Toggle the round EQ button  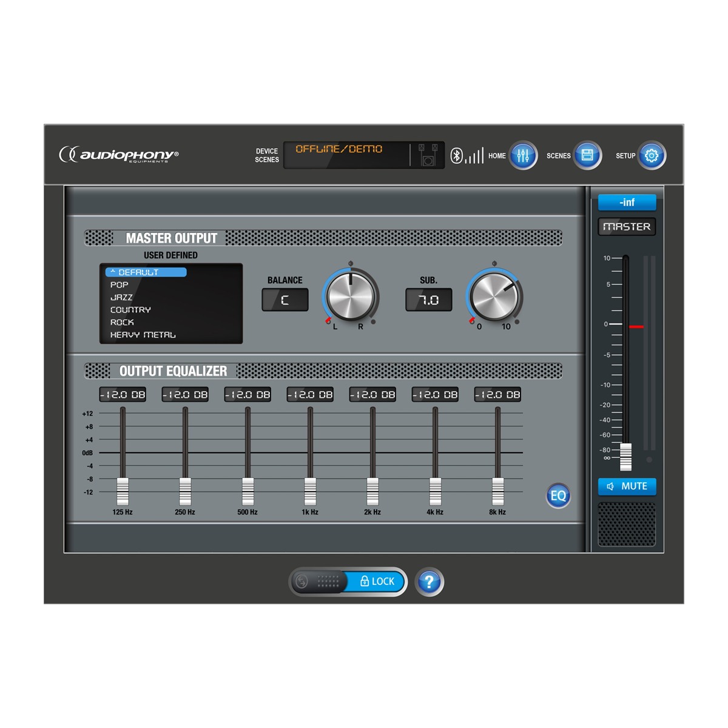558,496
